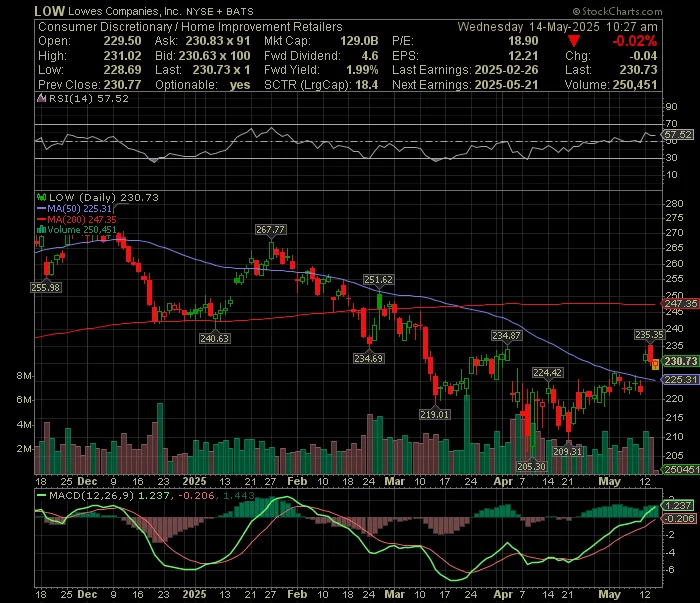
Task: Click the 280 price scale label
Action: click(x=675, y=203)
